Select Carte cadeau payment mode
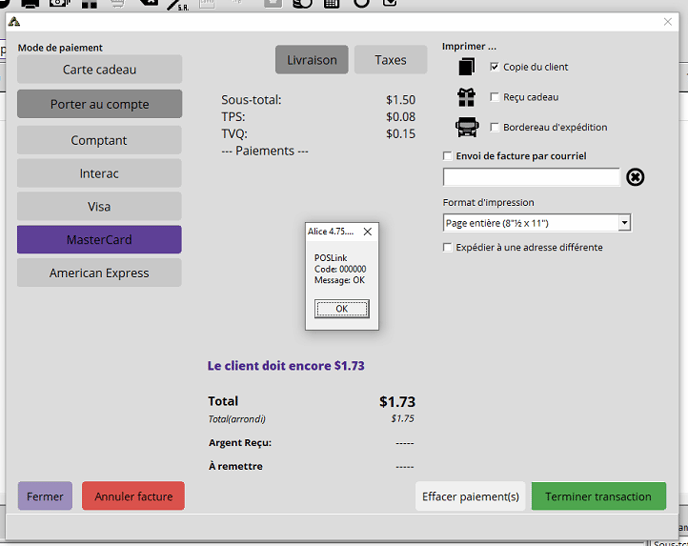Viewport: 688px width, 546px height. (100, 69)
